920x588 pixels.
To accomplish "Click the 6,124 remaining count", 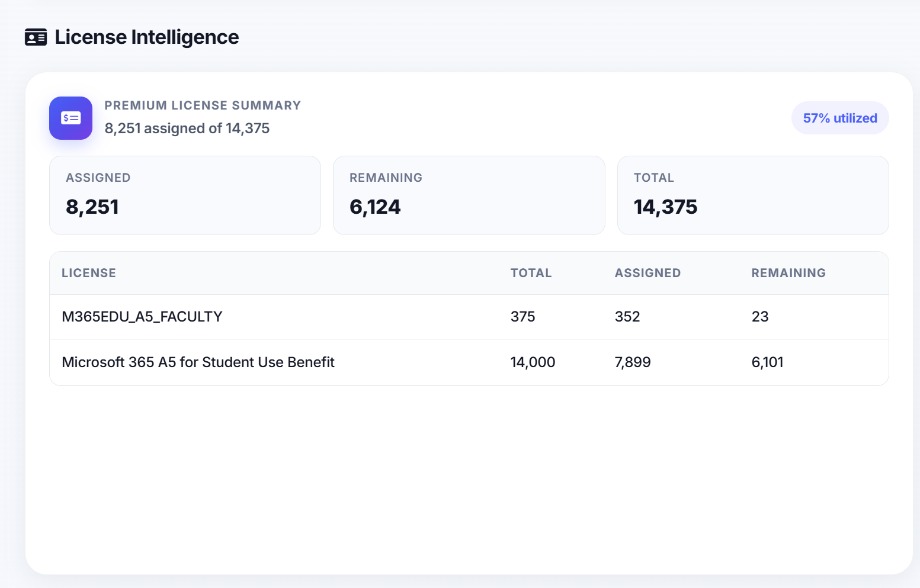I will [375, 207].
